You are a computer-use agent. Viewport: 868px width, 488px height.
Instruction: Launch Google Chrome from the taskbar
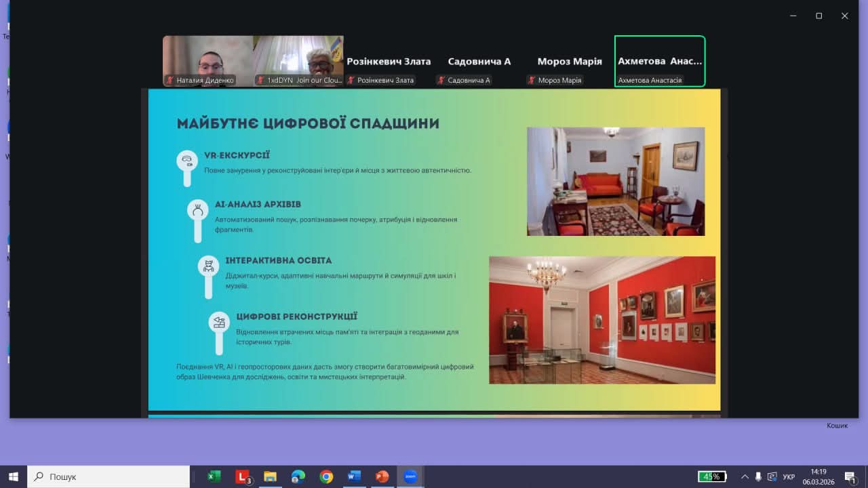[326, 476]
